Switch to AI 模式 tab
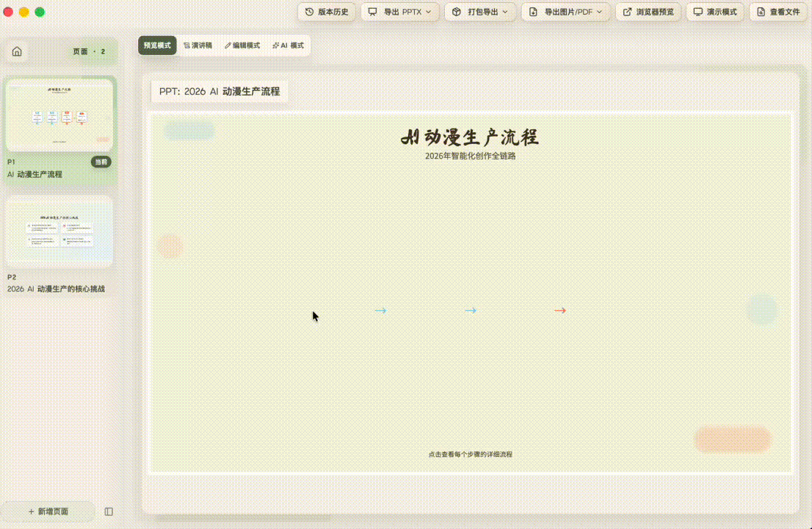Viewport: 812px width, 529px height. point(288,46)
